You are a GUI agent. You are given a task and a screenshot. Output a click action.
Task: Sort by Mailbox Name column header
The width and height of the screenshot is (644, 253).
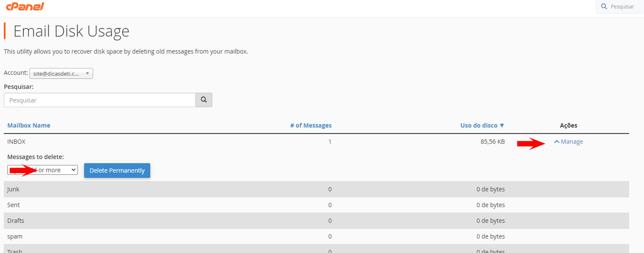pyautogui.click(x=29, y=125)
